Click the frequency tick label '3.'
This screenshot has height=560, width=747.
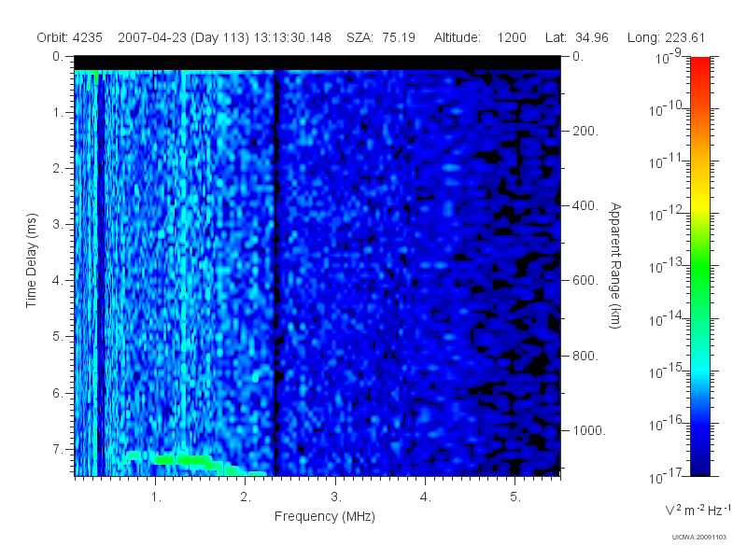[336, 497]
